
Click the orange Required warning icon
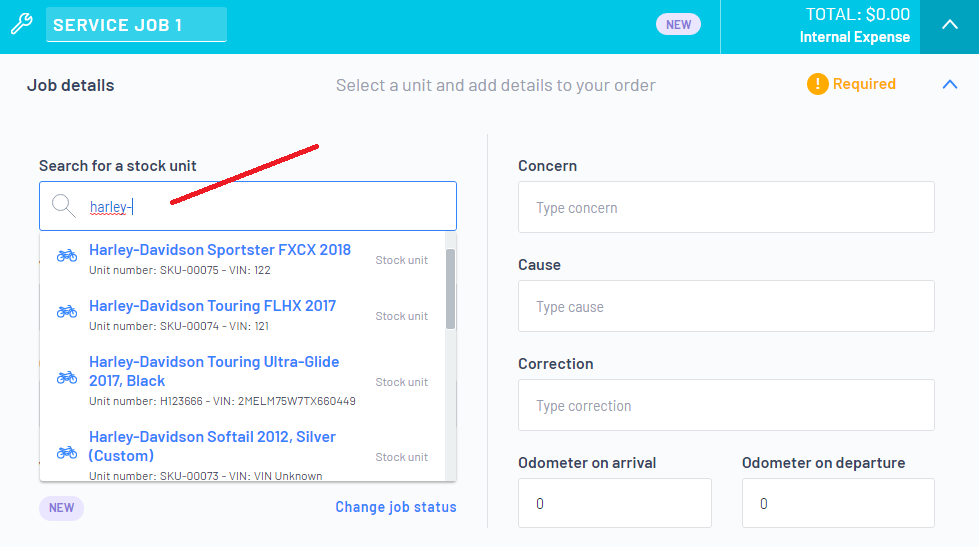817,84
